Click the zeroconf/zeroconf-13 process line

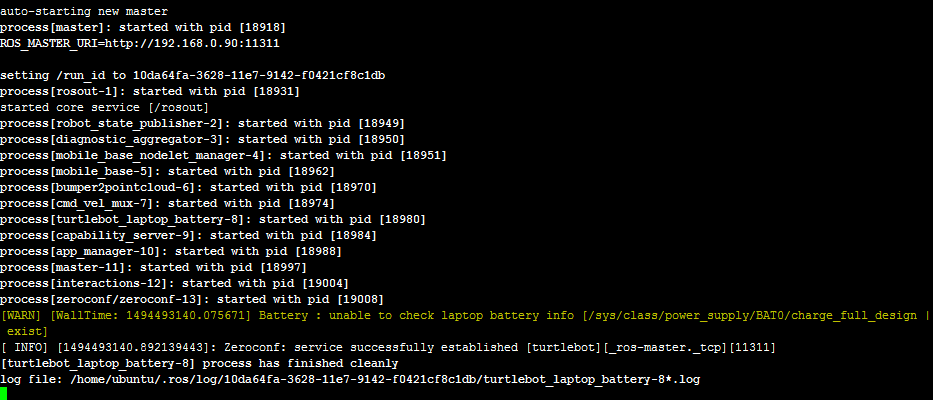coord(192,299)
